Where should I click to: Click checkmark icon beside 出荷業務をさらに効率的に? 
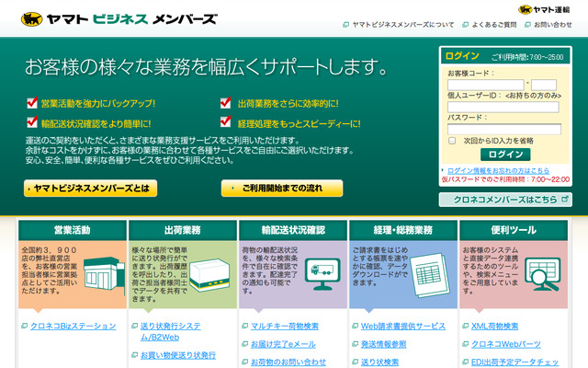click(225, 102)
